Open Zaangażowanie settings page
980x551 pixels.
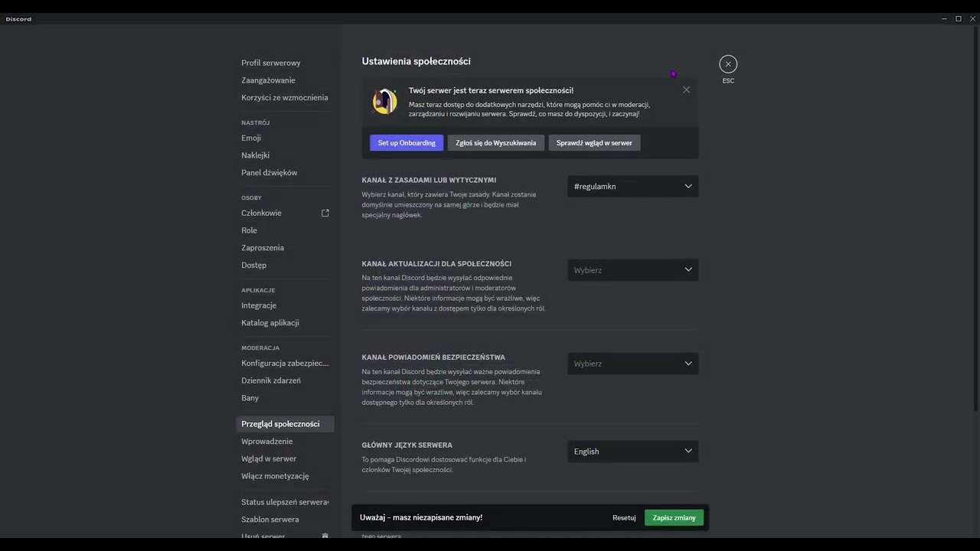click(285, 80)
